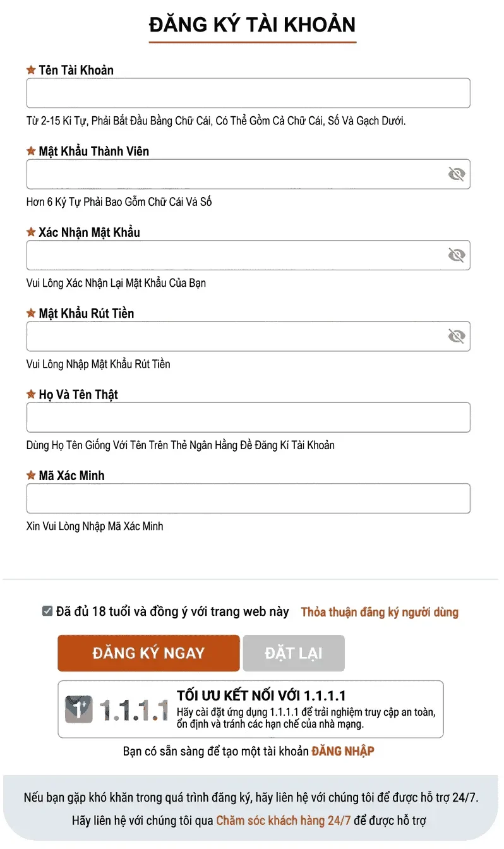
Task: Click the star next to Mã Xác Minh
Action: pyautogui.click(x=31, y=476)
